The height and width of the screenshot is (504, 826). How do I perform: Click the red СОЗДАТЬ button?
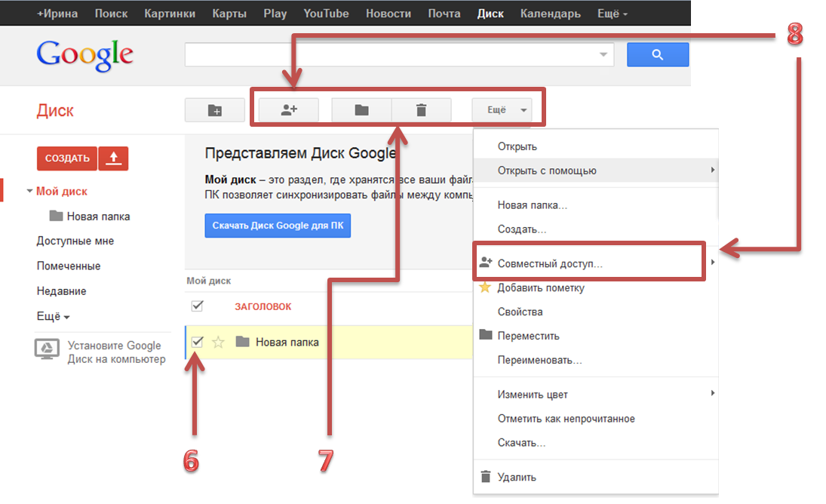coord(67,158)
